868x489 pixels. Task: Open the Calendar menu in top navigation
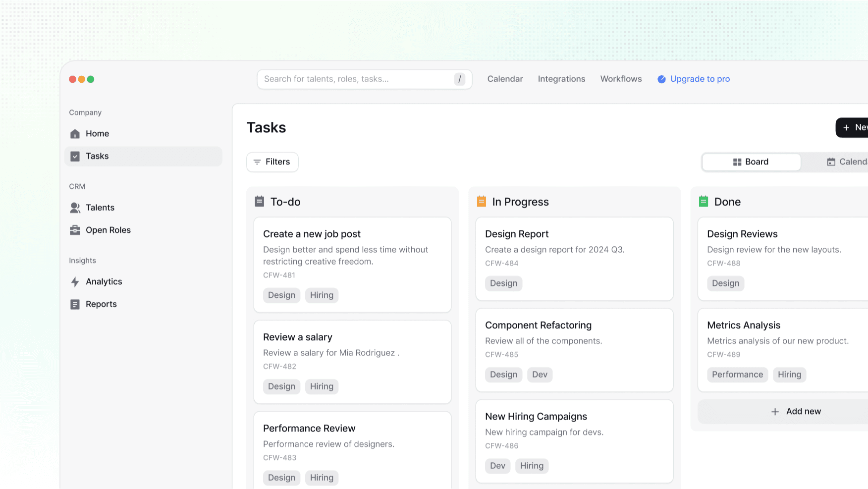click(505, 79)
